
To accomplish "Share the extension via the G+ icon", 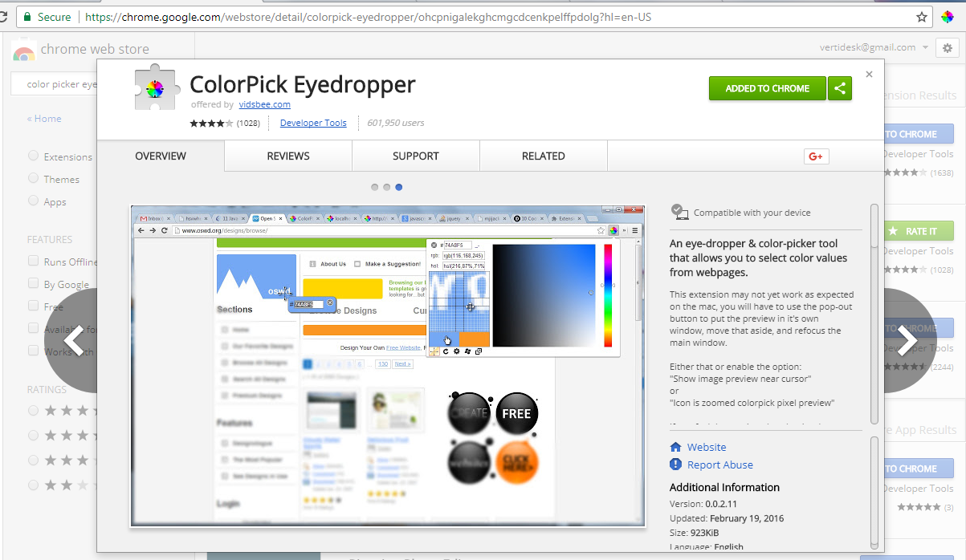I will 816,156.
